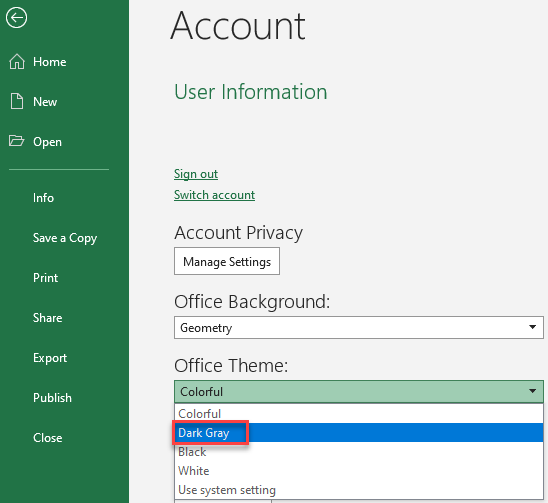548x503 pixels.
Task: Click Open label in sidebar
Action: (47, 142)
